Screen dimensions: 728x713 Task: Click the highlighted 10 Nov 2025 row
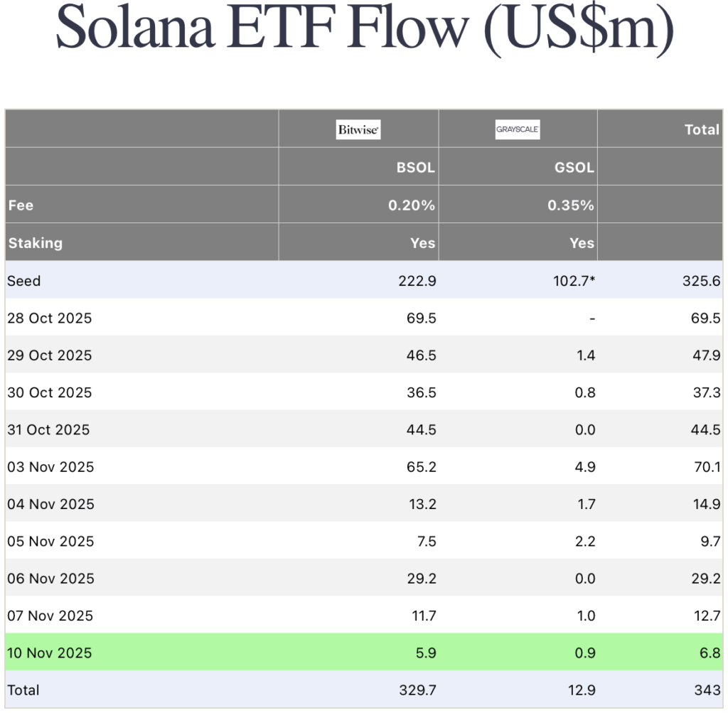pos(49,653)
